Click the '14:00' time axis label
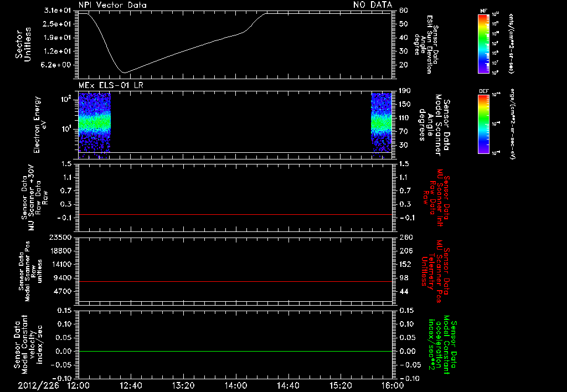Screen dimensions: 567x392 click(236, 385)
